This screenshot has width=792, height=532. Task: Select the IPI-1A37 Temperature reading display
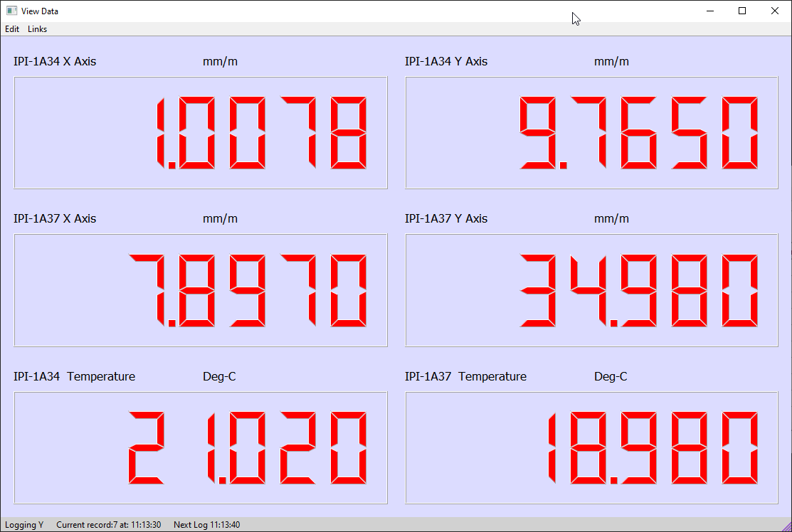pyautogui.click(x=591, y=447)
